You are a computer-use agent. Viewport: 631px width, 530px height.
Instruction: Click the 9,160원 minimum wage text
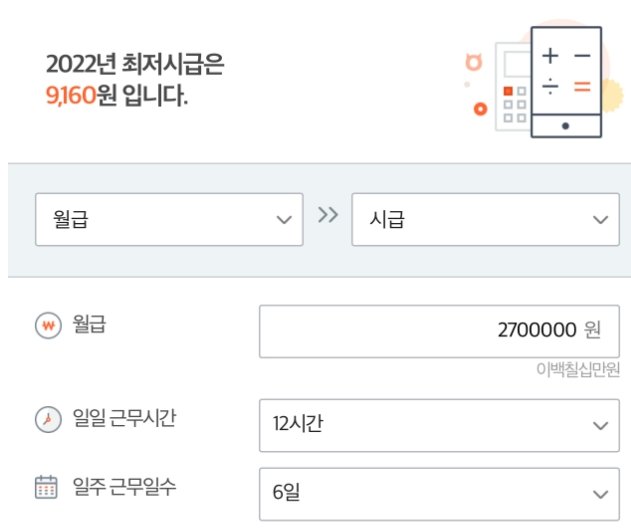click(82, 95)
